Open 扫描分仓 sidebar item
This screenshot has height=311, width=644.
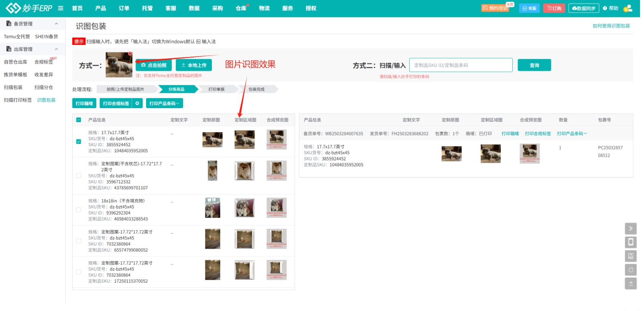tap(44, 87)
